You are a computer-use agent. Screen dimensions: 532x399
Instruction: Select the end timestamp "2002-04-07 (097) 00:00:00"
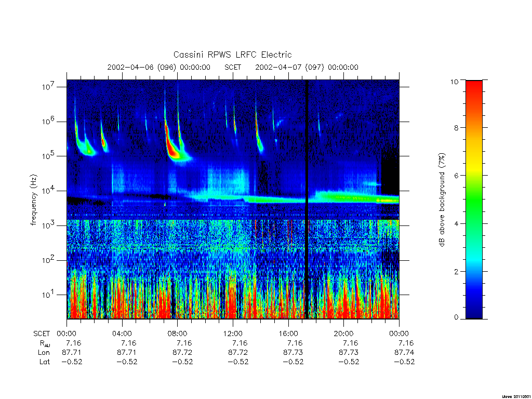(x=307, y=67)
